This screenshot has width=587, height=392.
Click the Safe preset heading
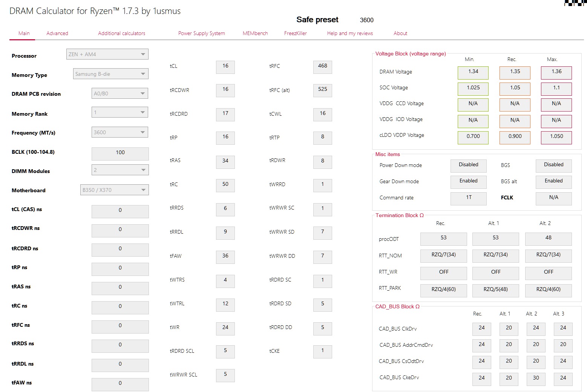coord(317,20)
